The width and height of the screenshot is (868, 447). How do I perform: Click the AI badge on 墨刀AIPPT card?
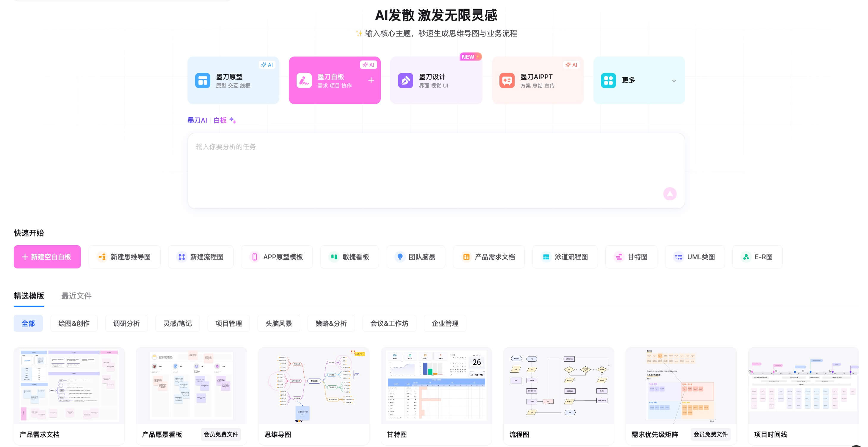click(x=571, y=65)
